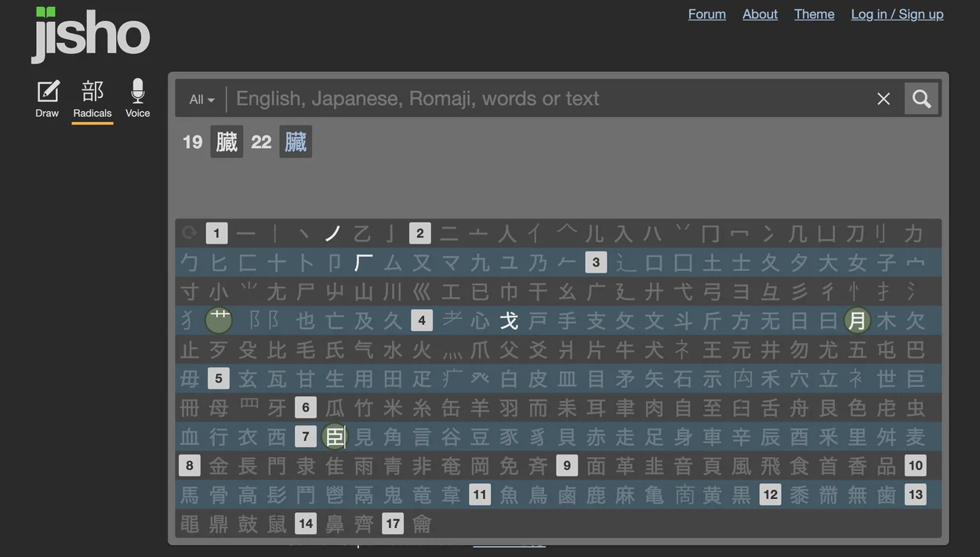Screen dimensions: 980x557
Task: Deselect the highlighted 臣 radical
Action: [x=335, y=436]
